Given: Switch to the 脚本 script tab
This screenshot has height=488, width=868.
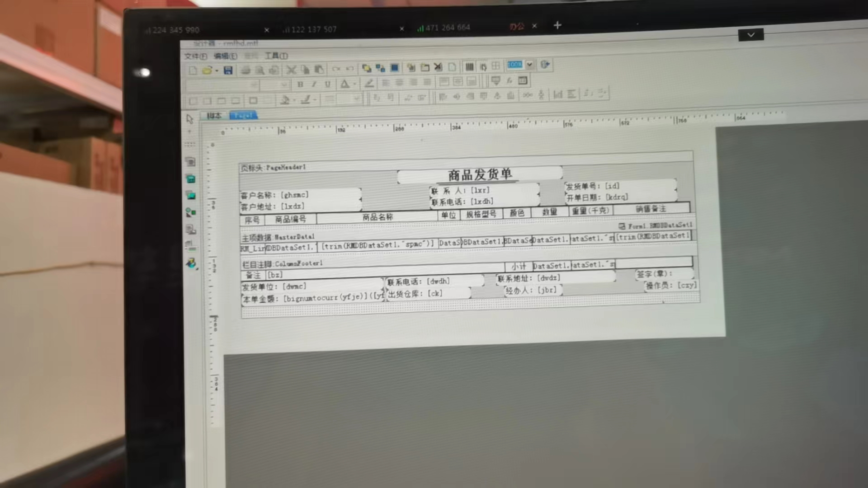Looking at the screenshot, I should [x=214, y=116].
